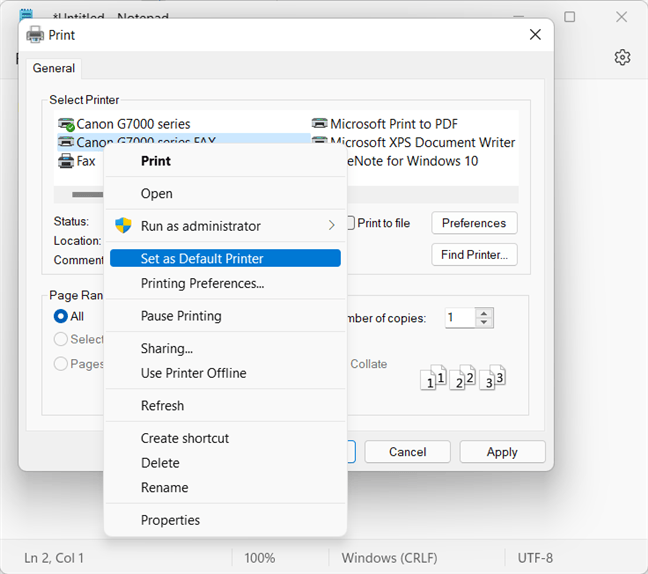Click the printer list horizontal scrollbar

point(87,194)
